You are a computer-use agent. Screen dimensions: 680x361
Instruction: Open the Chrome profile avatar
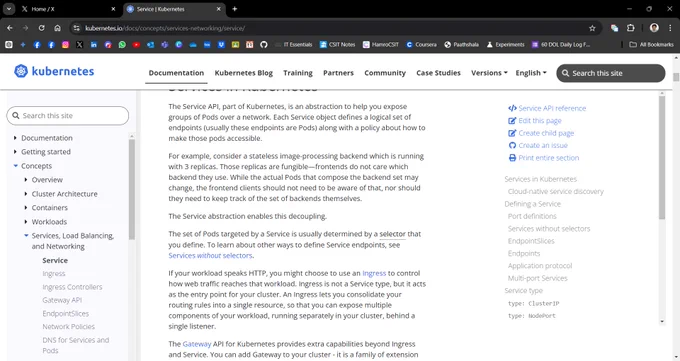(654, 28)
